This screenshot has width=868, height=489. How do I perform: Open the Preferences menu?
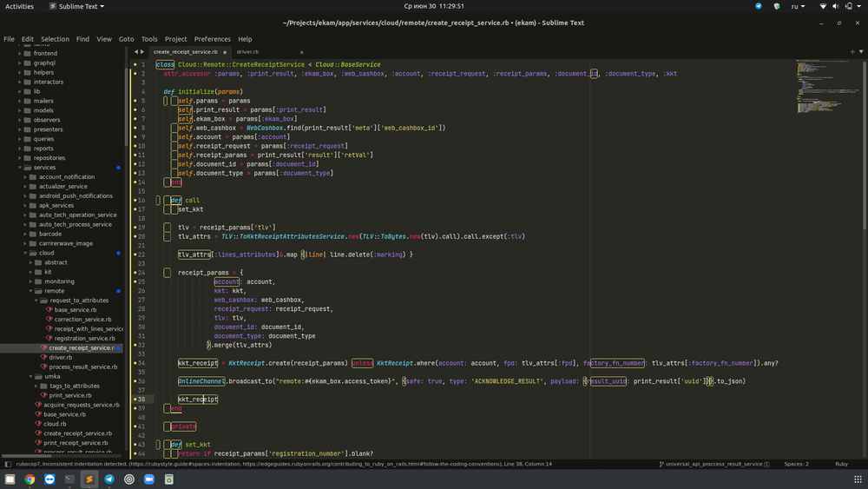[x=213, y=39]
